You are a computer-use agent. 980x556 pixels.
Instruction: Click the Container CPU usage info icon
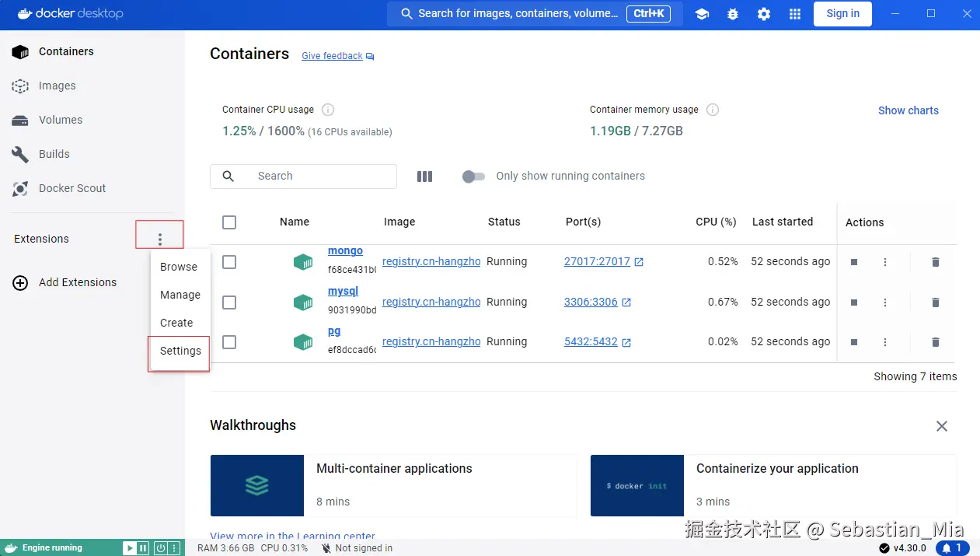[x=328, y=110]
